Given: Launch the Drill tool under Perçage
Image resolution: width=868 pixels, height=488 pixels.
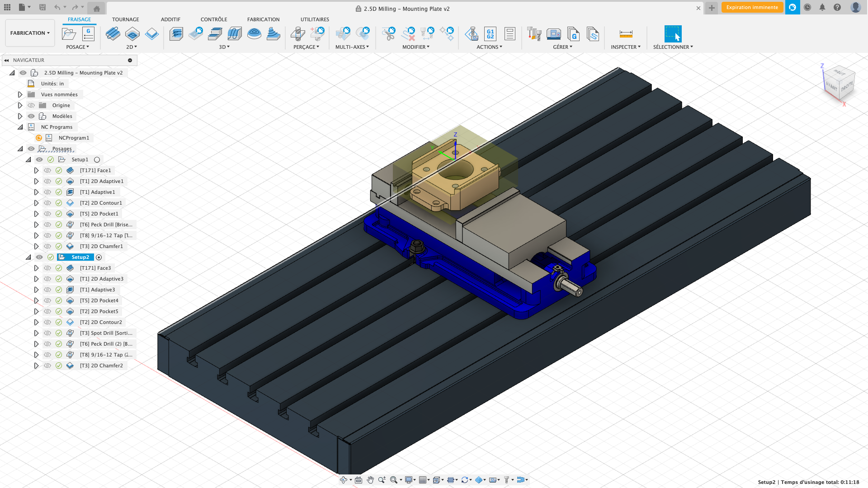Looking at the screenshot, I should [x=297, y=34].
